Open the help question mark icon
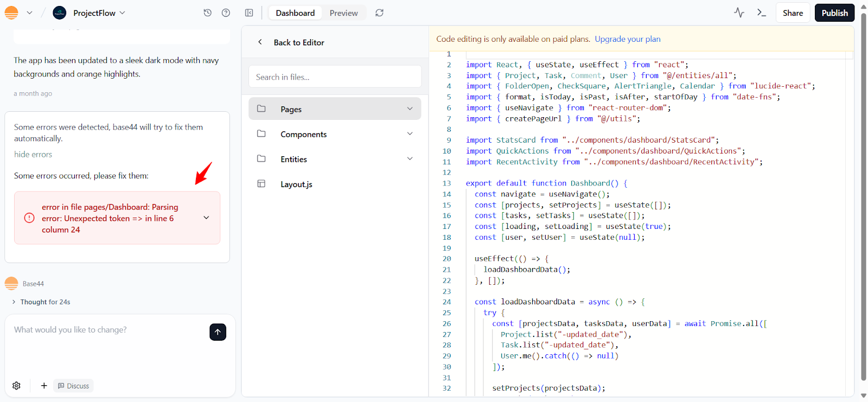Image resolution: width=868 pixels, height=402 pixels. [226, 12]
